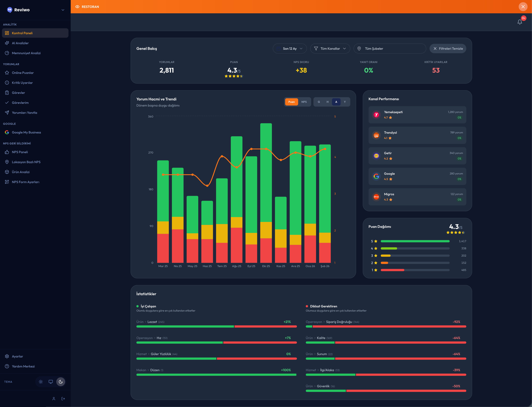The image size is (532, 407).
Task: Open the user profile icon
Action: pyautogui.click(x=54, y=399)
